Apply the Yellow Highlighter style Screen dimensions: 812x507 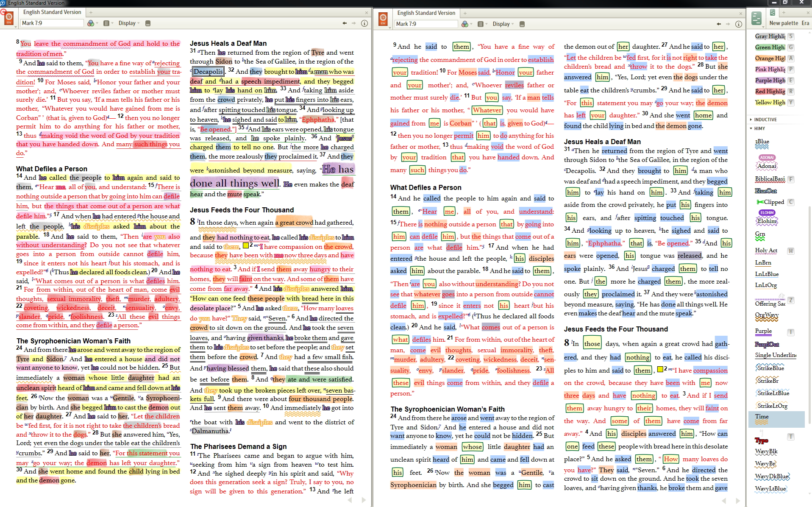pos(770,103)
